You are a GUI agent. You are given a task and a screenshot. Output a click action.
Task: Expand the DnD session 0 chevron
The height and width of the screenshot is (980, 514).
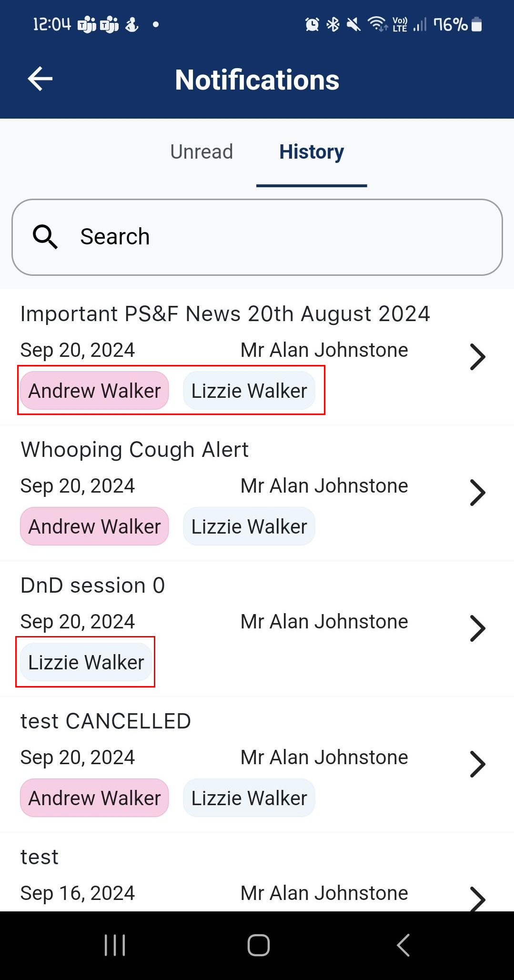click(x=477, y=628)
